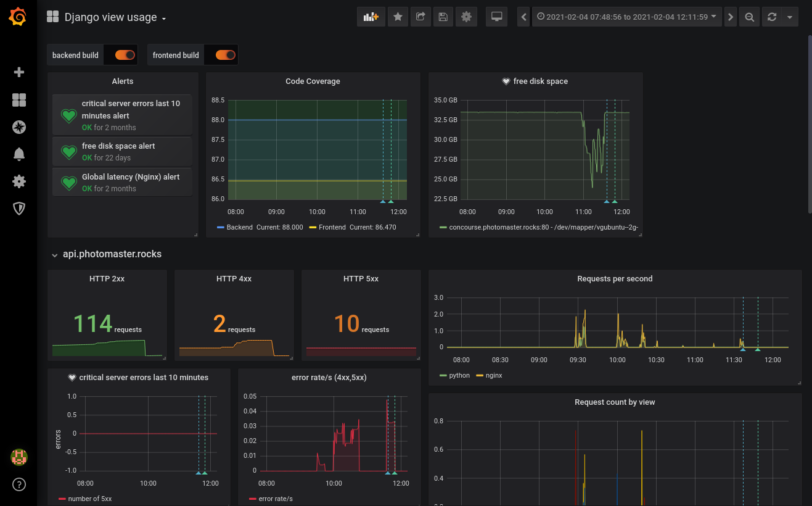Viewport: 812px width, 506px height.
Task: Shift time range forward
Action: point(731,17)
